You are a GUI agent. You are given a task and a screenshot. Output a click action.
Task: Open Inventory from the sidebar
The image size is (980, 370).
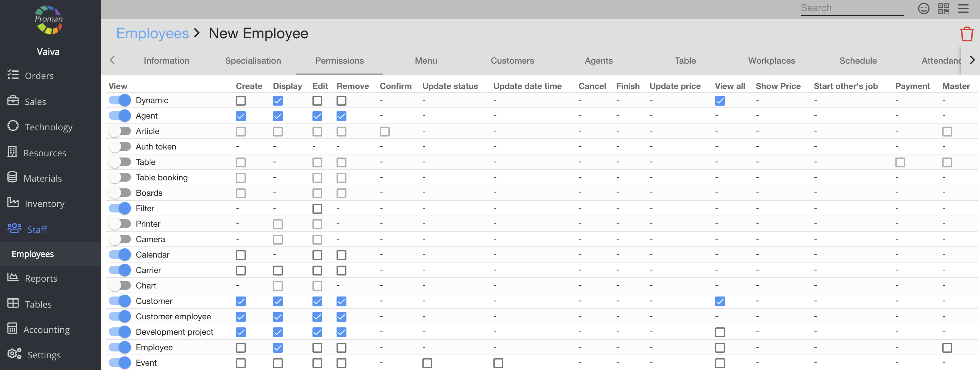coord(44,204)
